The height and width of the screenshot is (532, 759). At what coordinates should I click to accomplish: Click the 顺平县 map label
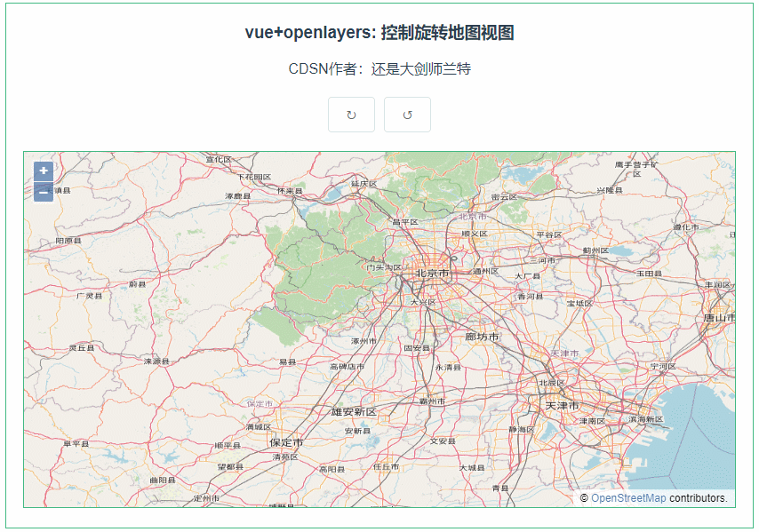(228, 445)
